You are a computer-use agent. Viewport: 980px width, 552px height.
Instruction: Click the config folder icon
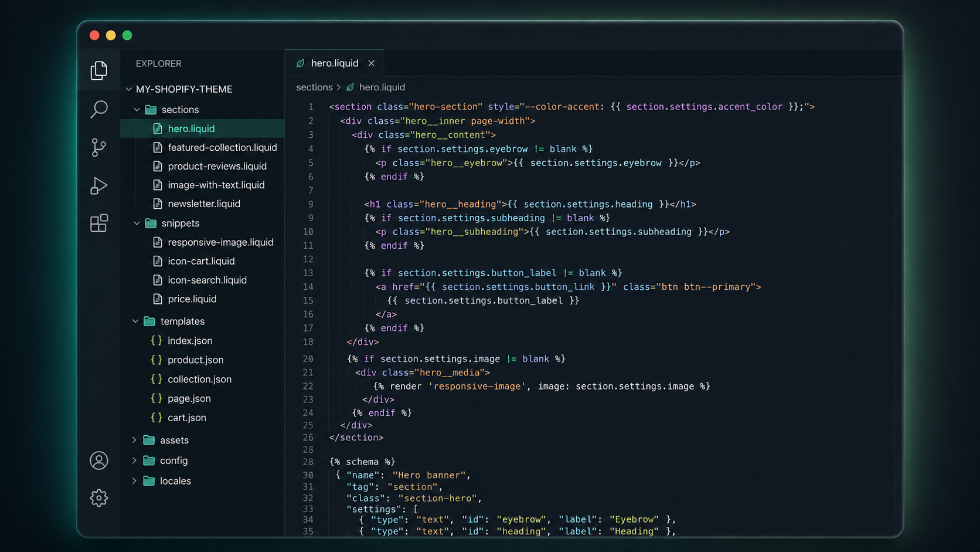(x=149, y=460)
